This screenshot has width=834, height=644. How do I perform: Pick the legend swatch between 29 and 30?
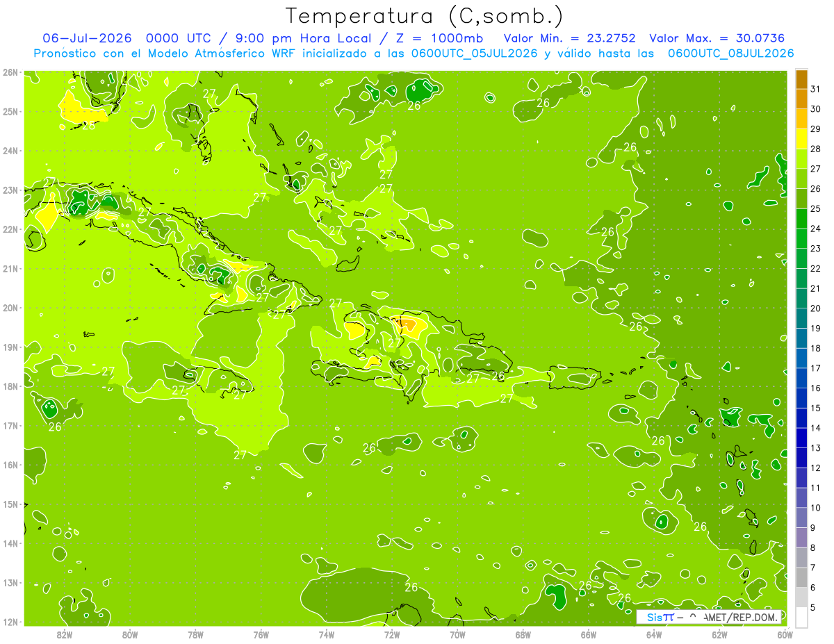pos(801,119)
